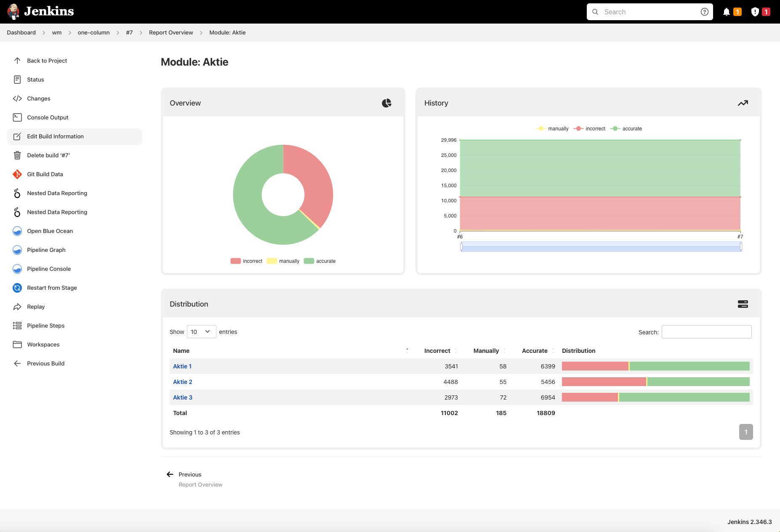Click Previous Report Overview navigation link
This screenshot has width=780, height=532.
(x=195, y=479)
